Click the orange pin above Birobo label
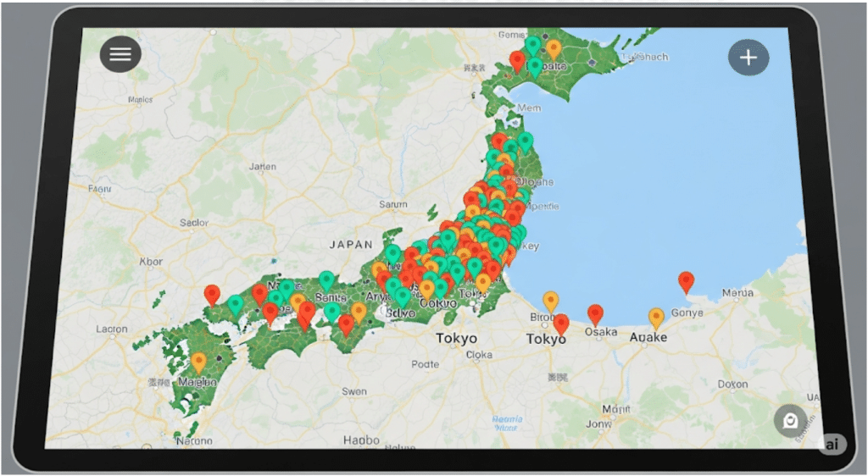 [551, 300]
